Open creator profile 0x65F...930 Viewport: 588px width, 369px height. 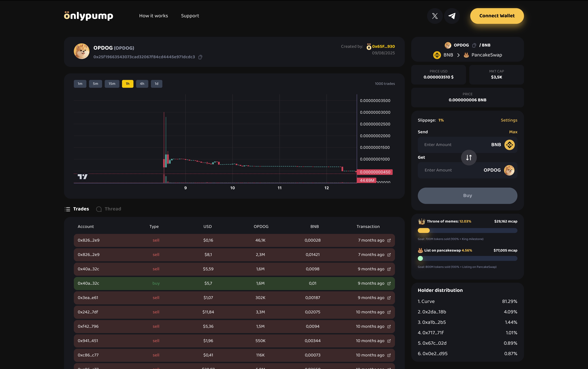(383, 46)
